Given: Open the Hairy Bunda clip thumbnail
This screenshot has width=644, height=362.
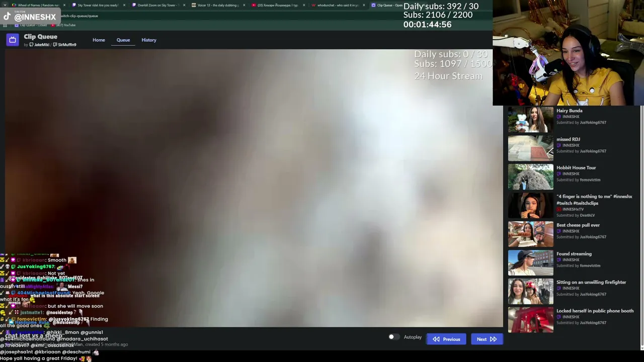Looking at the screenshot, I should 530,120.
